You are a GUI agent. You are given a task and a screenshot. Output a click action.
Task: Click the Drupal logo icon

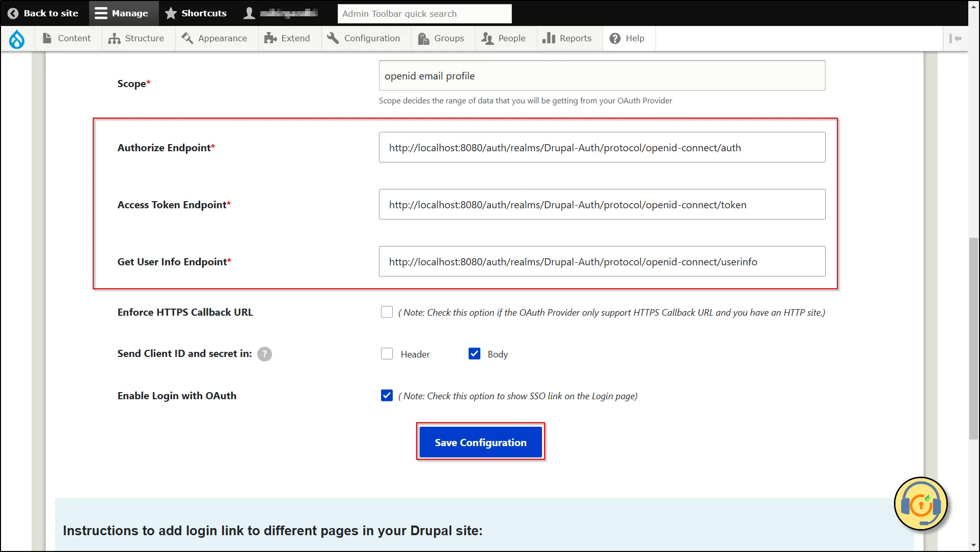click(17, 38)
